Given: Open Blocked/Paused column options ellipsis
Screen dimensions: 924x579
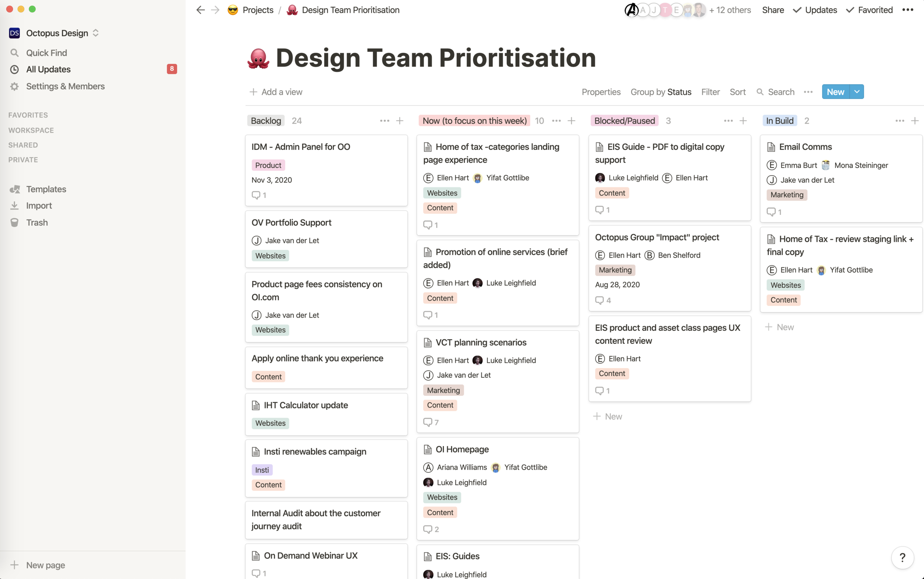Looking at the screenshot, I should (x=728, y=121).
